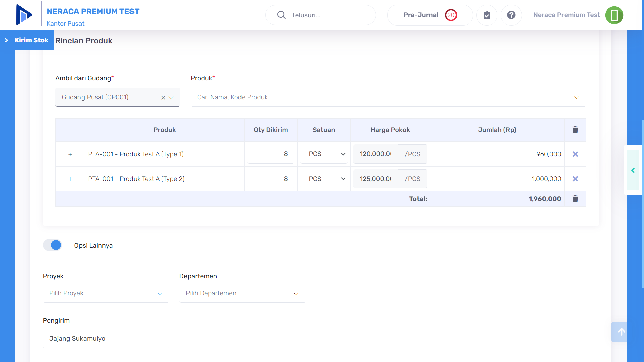Edit Qty Dikirim for Type 1 row

pos(271,154)
